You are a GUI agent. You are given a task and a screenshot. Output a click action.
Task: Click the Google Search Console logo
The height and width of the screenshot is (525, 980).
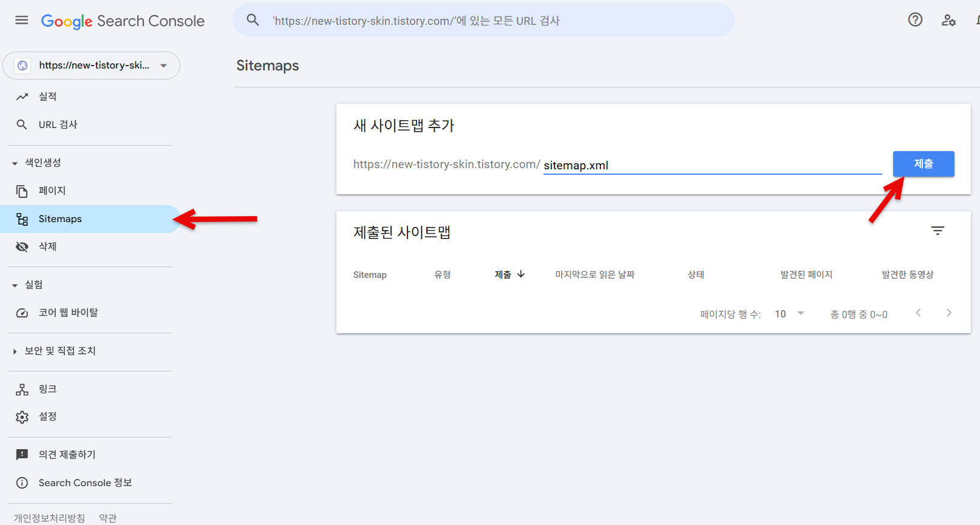tap(123, 21)
